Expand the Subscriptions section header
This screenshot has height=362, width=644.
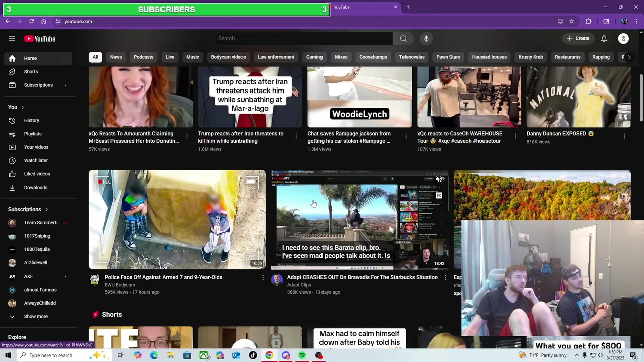coord(28,209)
